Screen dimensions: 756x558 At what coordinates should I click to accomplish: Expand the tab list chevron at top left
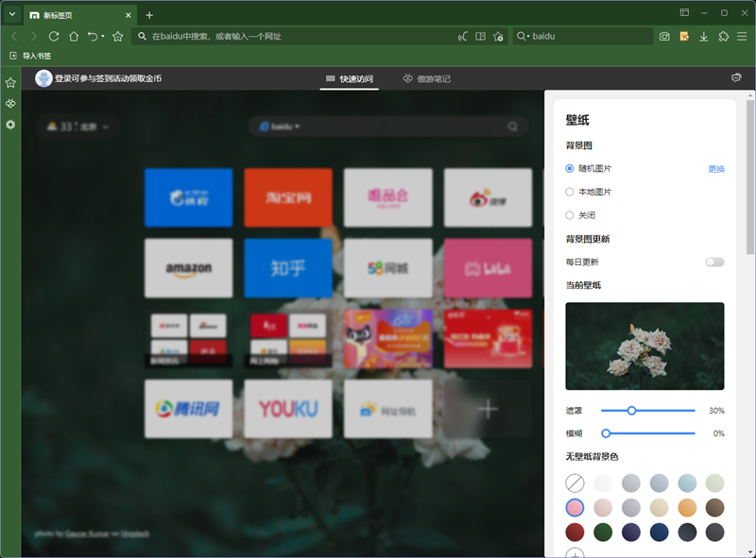pyautogui.click(x=10, y=14)
